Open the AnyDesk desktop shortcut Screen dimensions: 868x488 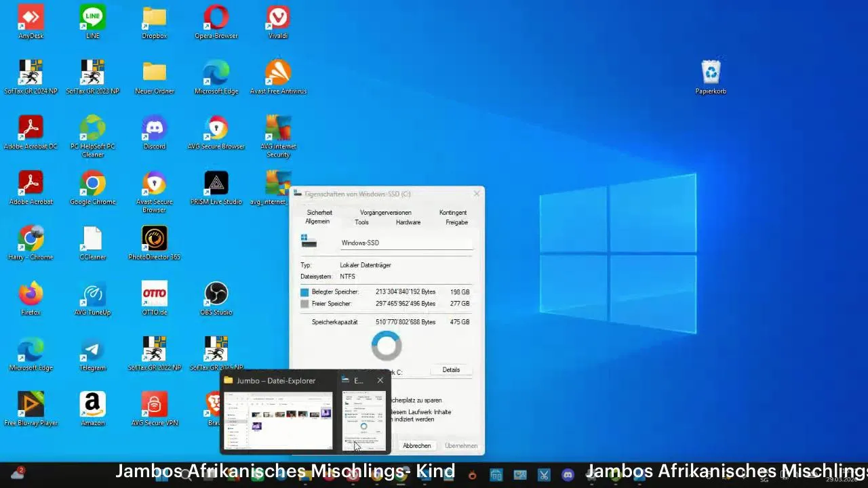tap(31, 22)
